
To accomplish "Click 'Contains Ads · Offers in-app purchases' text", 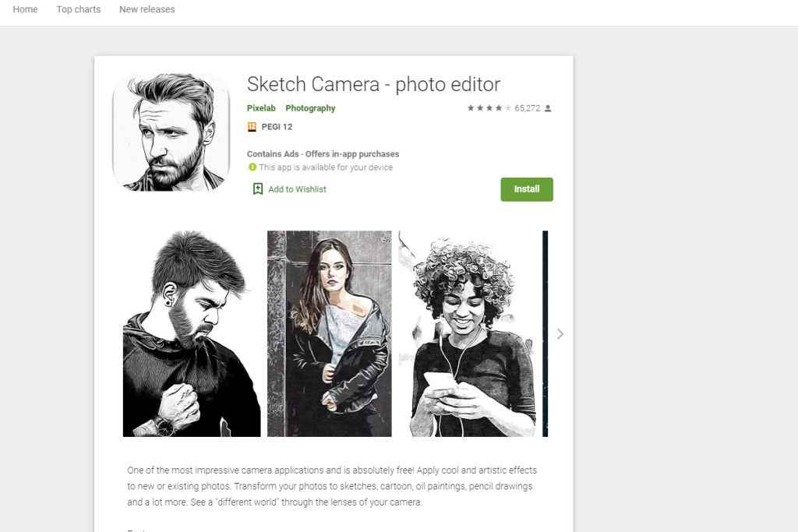I will point(323,153).
